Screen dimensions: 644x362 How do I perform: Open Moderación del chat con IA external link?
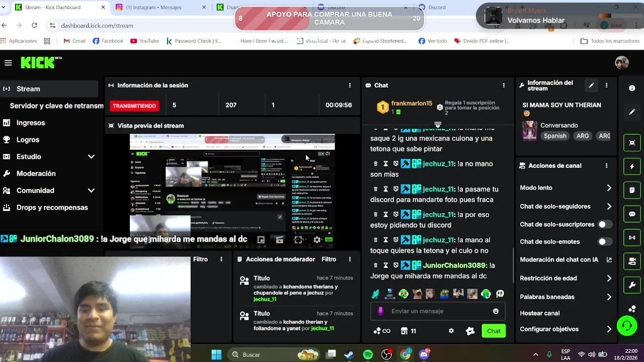tap(609, 260)
